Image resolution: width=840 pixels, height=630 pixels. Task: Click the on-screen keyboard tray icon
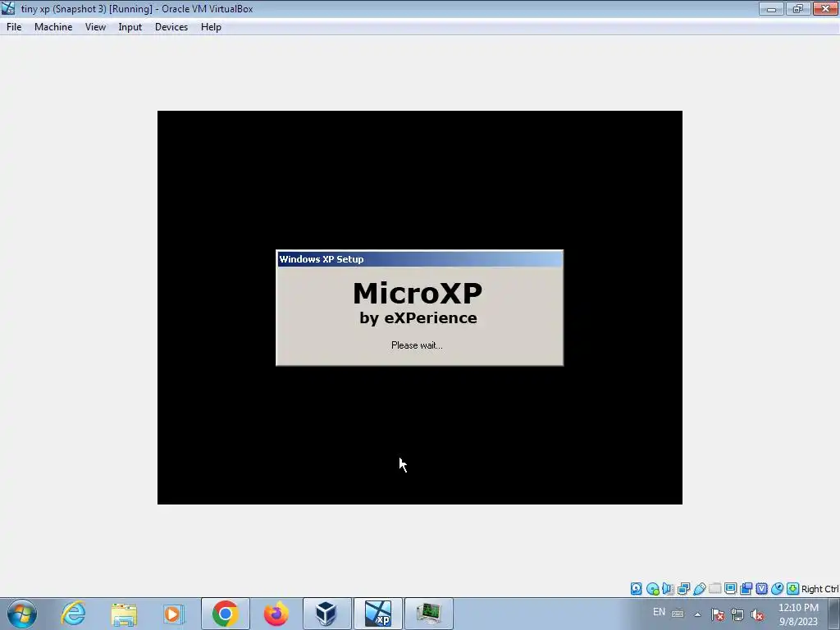(678, 614)
